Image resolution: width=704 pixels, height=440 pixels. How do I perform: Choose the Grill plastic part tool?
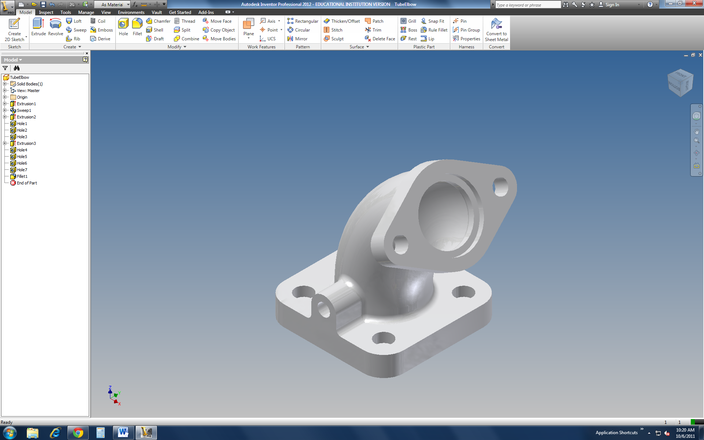pos(408,21)
